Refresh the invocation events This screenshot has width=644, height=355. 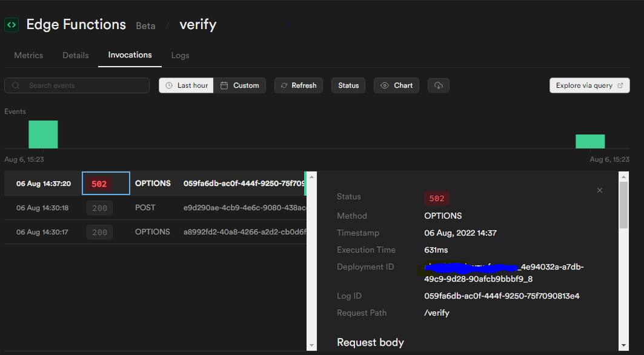(299, 85)
